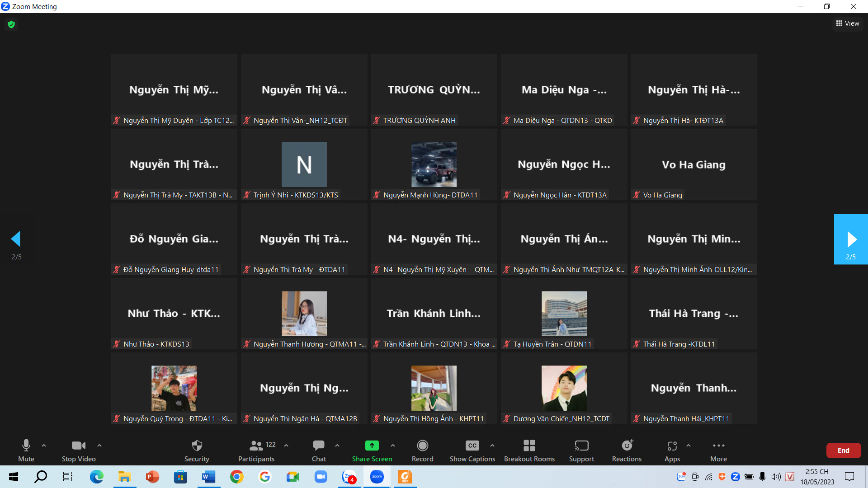The height and width of the screenshot is (488, 868).
Task: Mute the microphone
Action: pyautogui.click(x=26, y=446)
